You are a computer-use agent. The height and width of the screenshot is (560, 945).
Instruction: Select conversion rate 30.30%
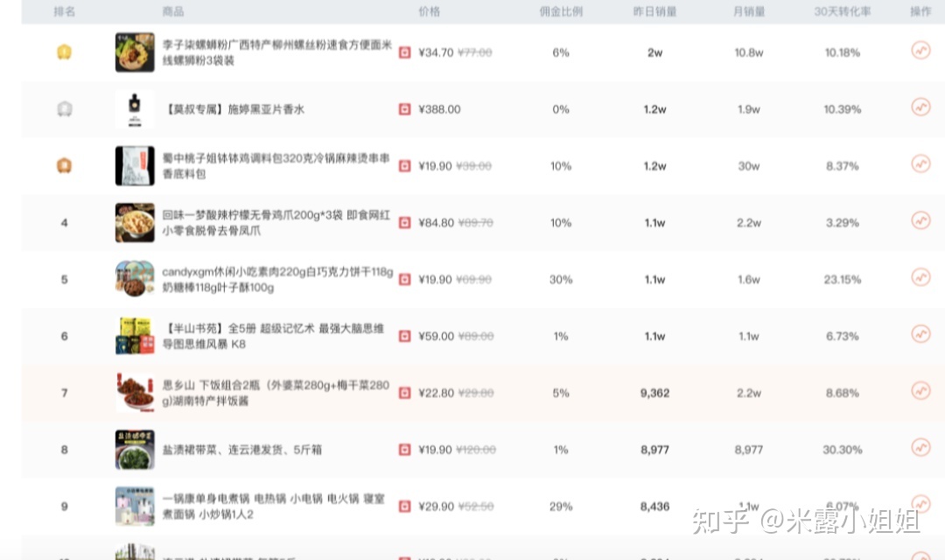point(843,449)
